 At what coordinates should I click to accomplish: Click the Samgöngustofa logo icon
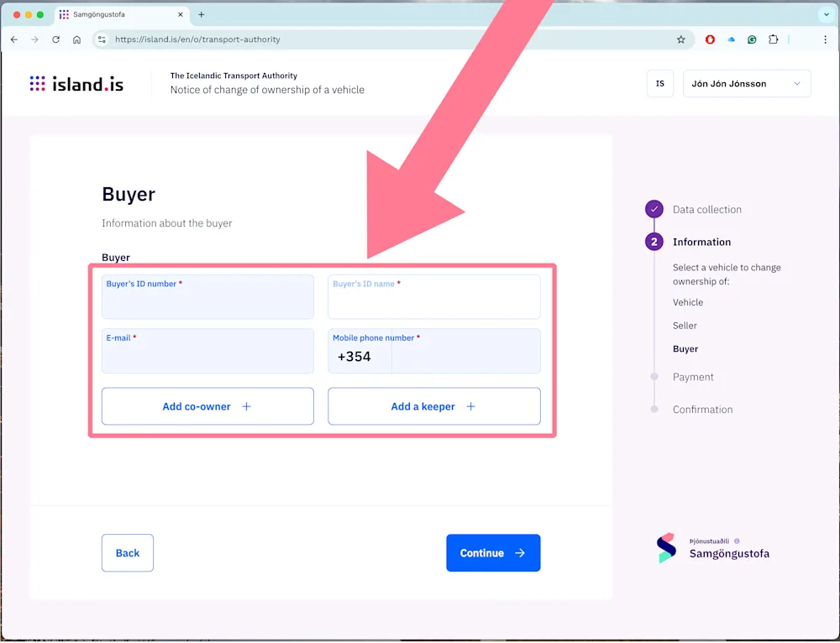(666, 547)
